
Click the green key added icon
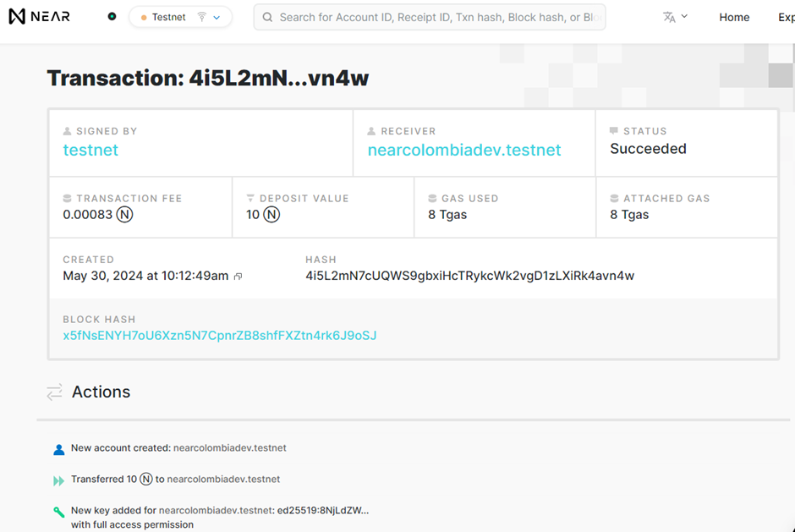[x=58, y=512]
